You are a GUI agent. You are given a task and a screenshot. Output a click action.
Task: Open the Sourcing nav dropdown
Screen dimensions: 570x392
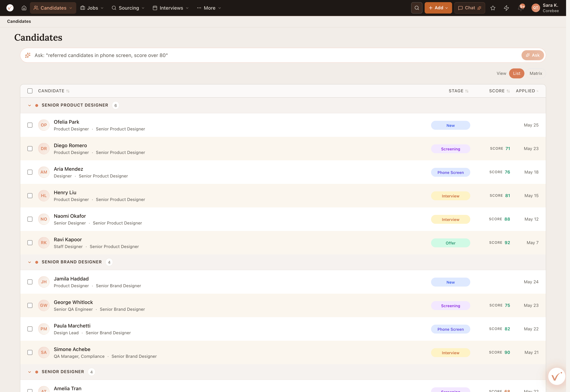[128, 8]
